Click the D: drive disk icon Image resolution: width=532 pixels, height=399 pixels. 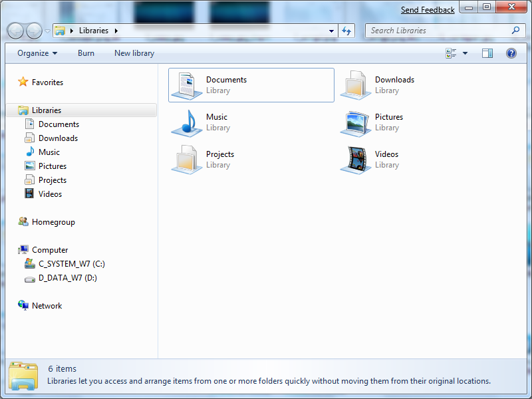30,279
